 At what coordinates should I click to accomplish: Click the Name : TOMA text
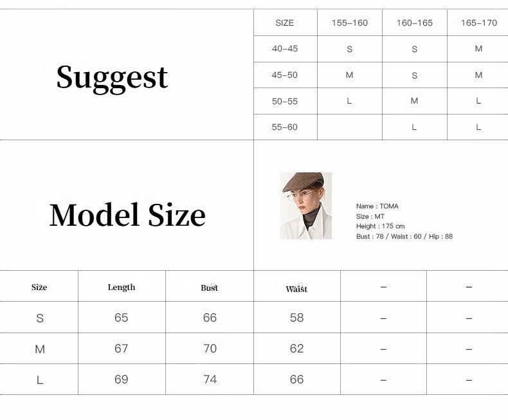pos(377,206)
